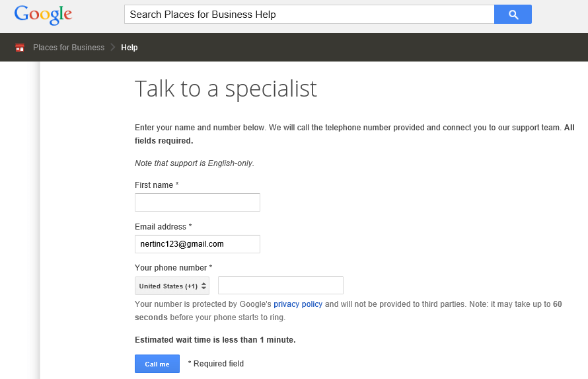Click the blue magnifier search button
Viewport: 588px width, 379px height.
pyautogui.click(x=513, y=15)
